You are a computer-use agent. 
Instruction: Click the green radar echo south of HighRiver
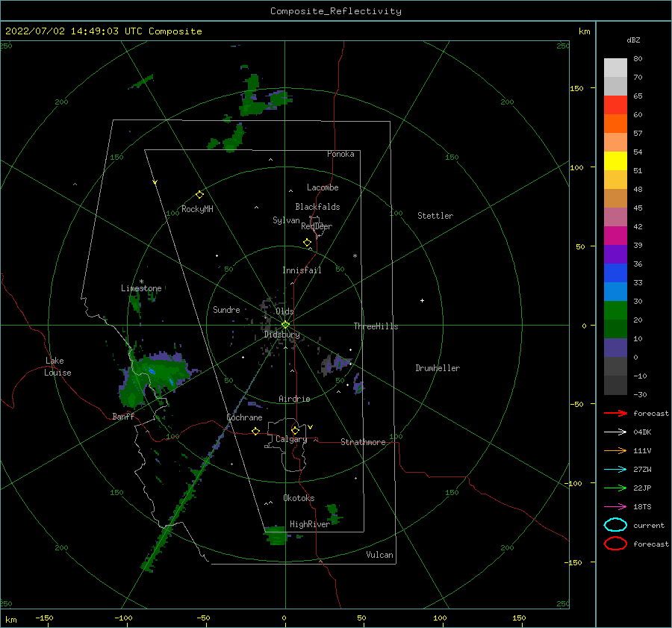276,535
